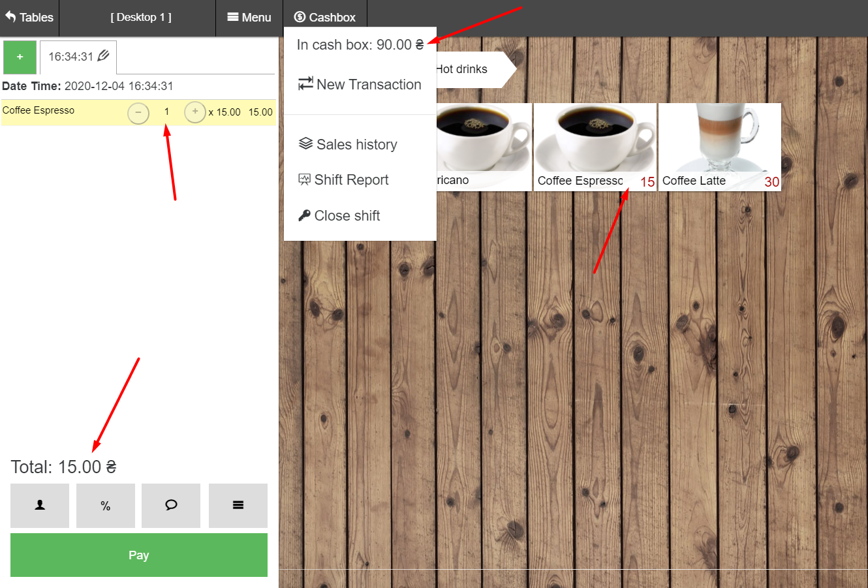Click the customer (person) icon button
This screenshot has height=588, width=868.
(40, 505)
